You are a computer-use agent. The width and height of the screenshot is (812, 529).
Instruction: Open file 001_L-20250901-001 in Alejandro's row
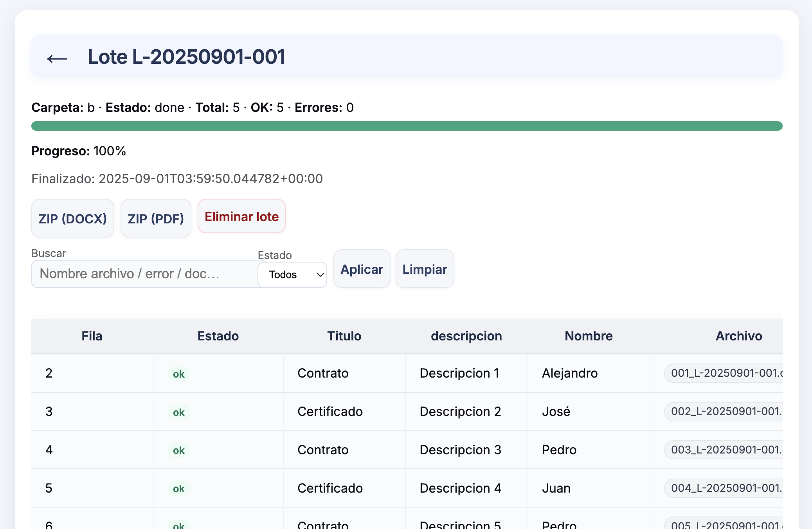point(724,373)
